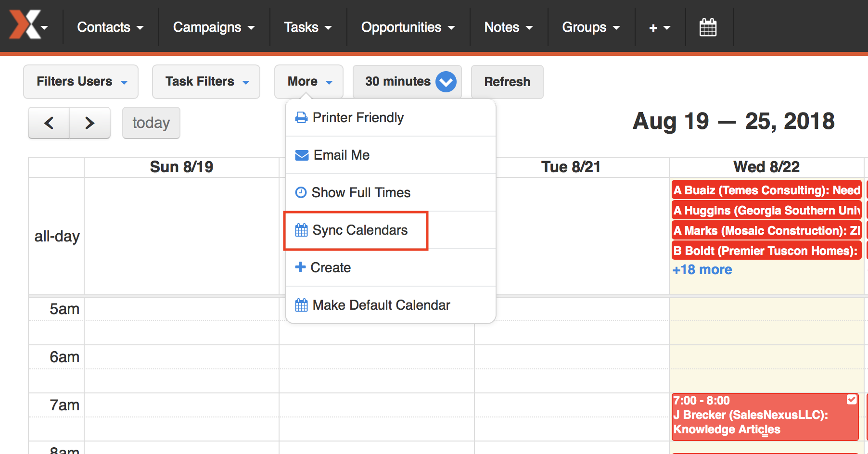Expand the Filters Users dropdown
The image size is (868, 454).
tap(81, 82)
